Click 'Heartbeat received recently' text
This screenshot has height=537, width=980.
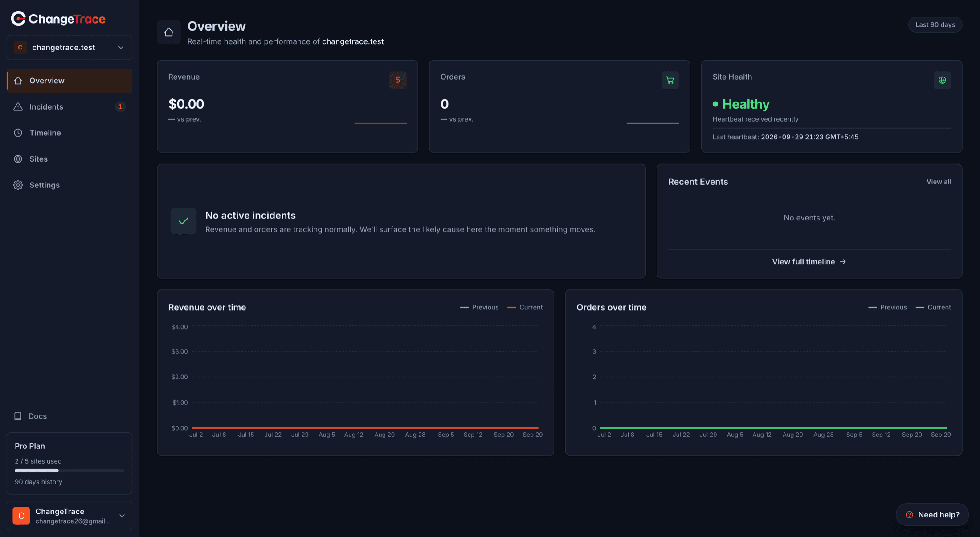click(x=755, y=119)
